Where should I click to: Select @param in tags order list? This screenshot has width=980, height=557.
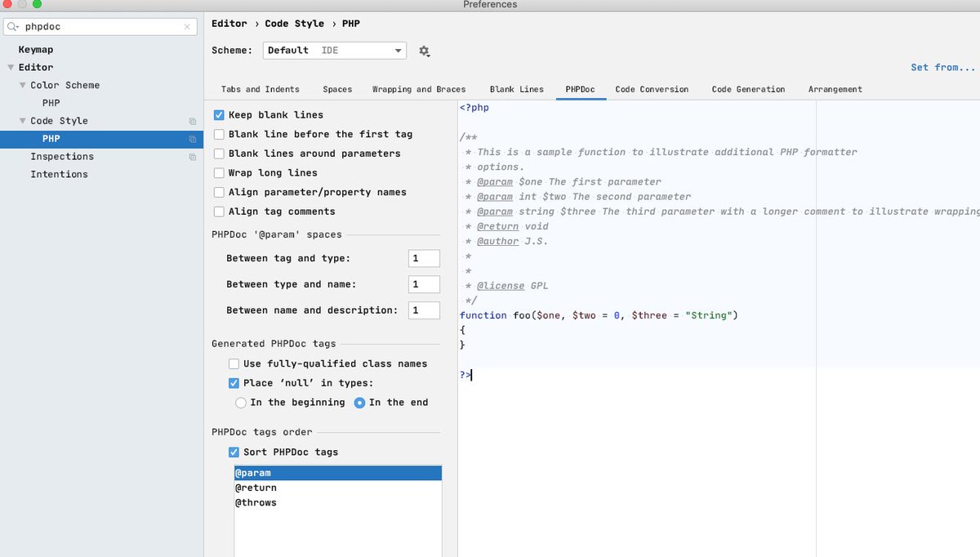(337, 473)
